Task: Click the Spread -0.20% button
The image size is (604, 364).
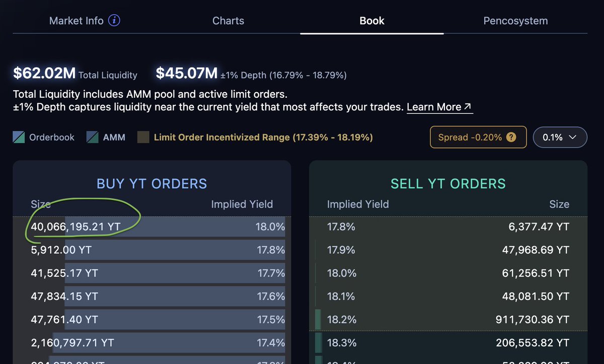Action: [478, 137]
